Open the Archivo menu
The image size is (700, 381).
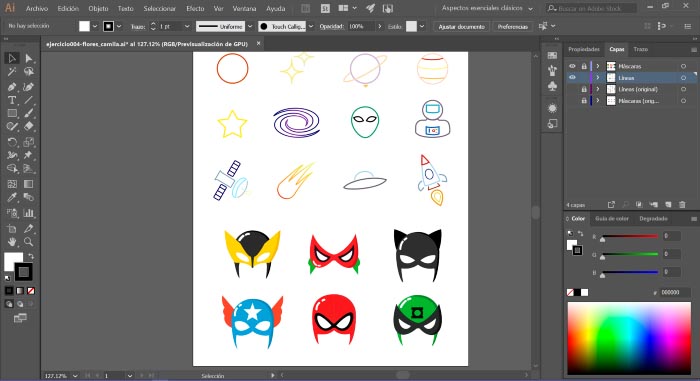click(x=37, y=8)
